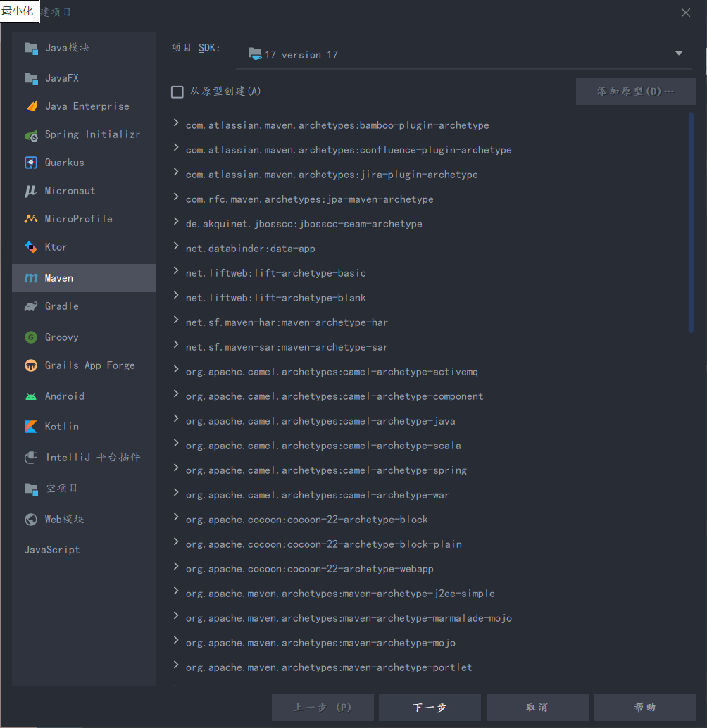Select camel-archetype-component entry
Image resolution: width=707 pixels, height=728 pixels.
(334, 396)
